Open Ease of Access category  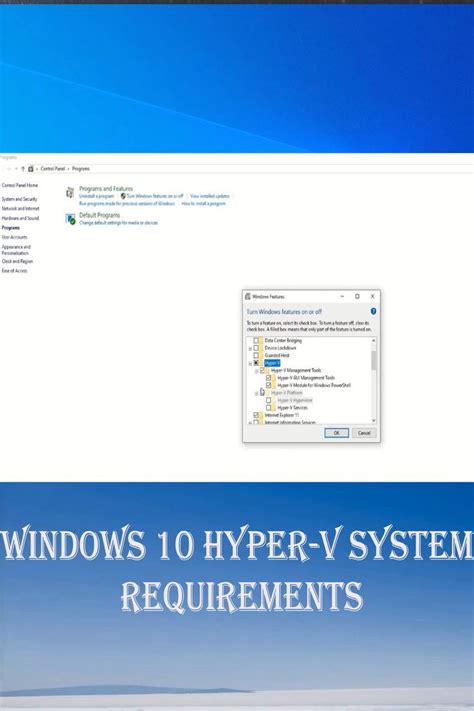pyautogui.click(x=15, y=271)
